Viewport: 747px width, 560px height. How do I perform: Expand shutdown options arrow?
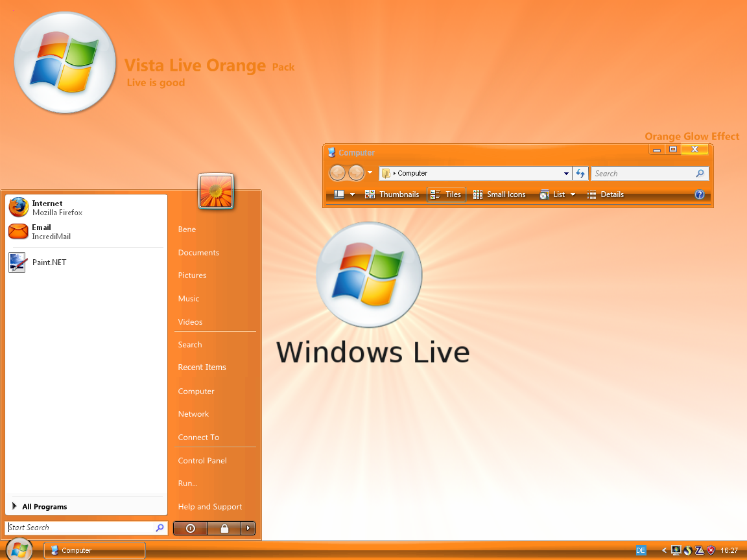(x=248, y=528)
